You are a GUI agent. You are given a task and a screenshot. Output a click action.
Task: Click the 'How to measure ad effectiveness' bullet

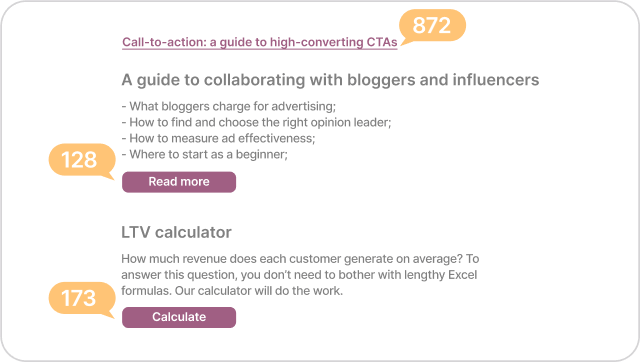(218, 138)
